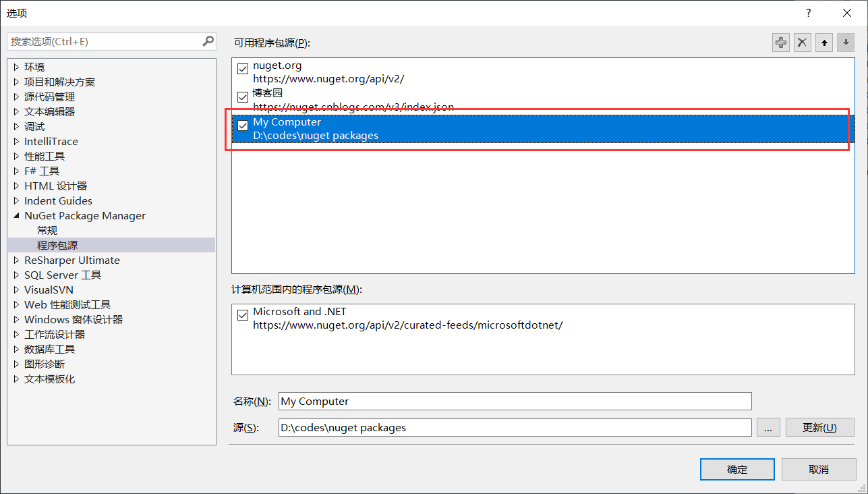Screen dimensions: 868x494
Task: Click the 确定 button
Action: click(x=737, y=470)
